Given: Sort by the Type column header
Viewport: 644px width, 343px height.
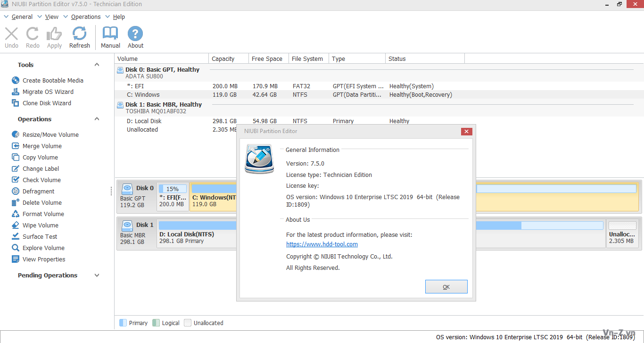Looking at the screenshot, I should coord(357,59).
